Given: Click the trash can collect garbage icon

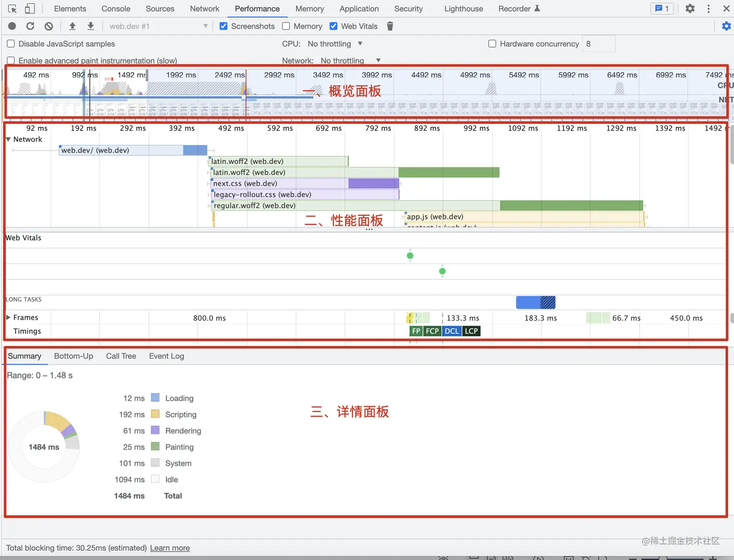Looking at the screenshot, I should point(390,26).
